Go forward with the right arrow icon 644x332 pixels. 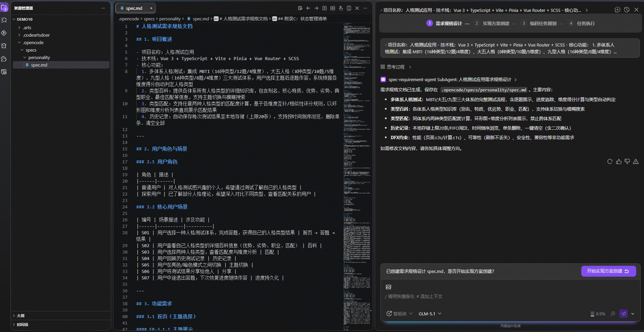316,8
